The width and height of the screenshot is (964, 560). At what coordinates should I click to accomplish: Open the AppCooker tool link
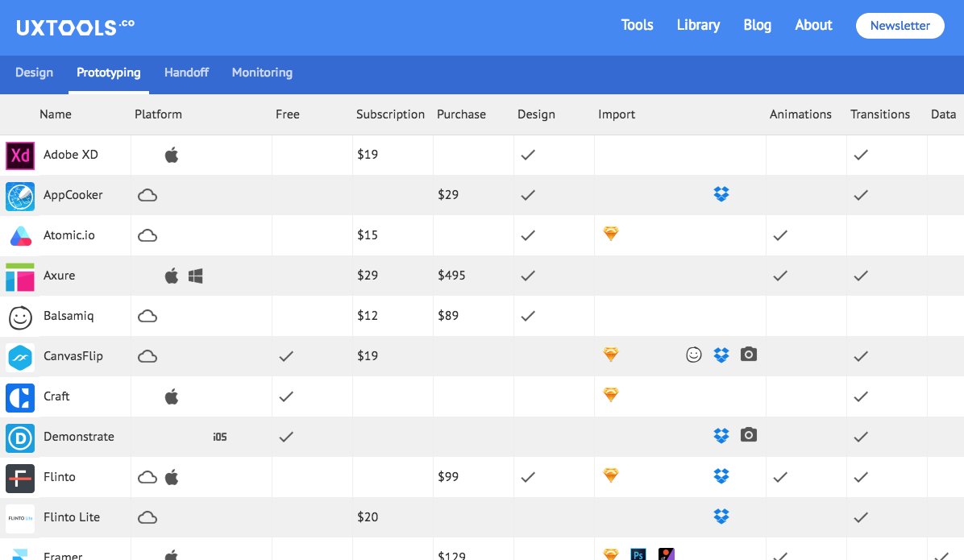pos(73,196)
